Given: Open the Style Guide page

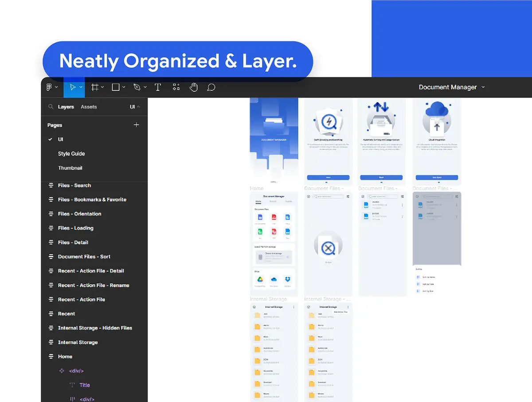Looking at the screenshot, I should click(71, 154).
